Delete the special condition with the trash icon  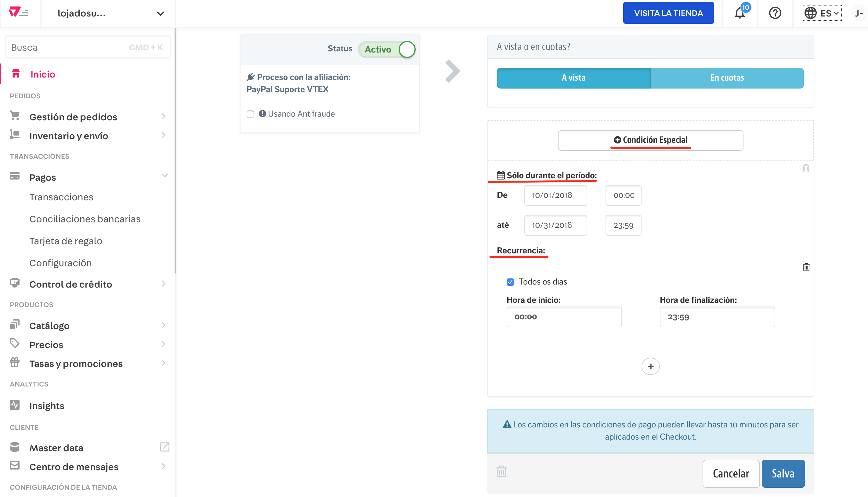coord(806,168)
